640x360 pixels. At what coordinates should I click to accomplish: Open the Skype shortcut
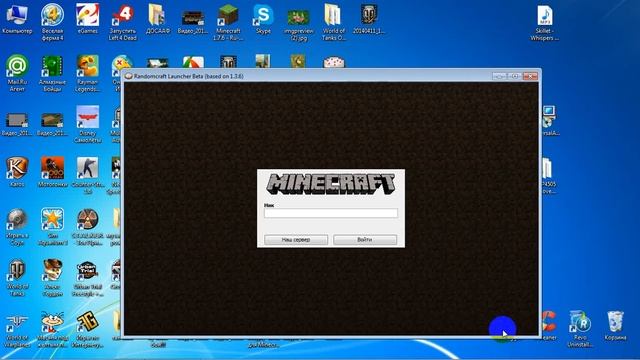[263, 19]
